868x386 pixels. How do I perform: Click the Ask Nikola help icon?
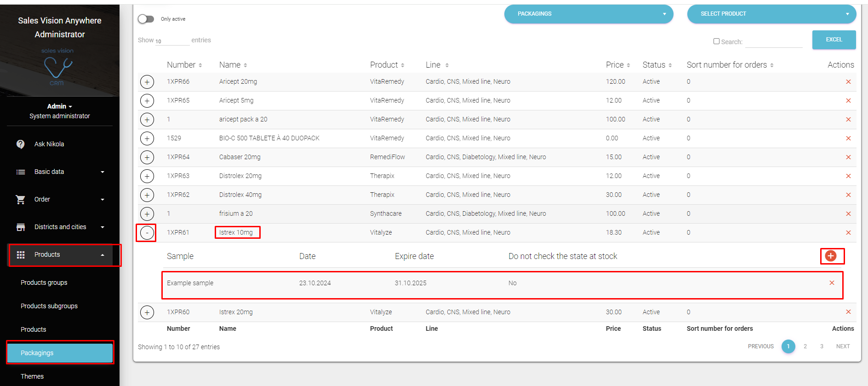click(x=21, y=144)
